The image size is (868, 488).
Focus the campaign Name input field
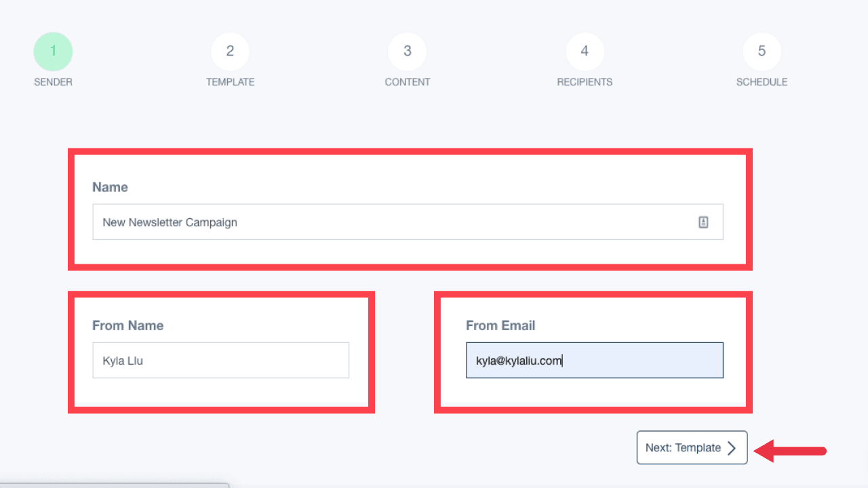pos(393,222)
